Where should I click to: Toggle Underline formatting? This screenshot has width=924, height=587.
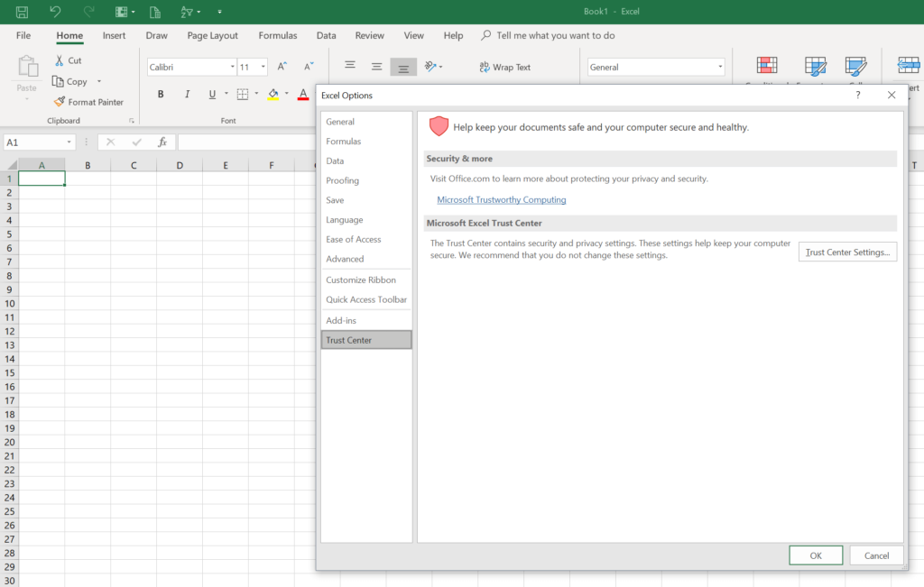pyautogui.click(x=212, y=94)
